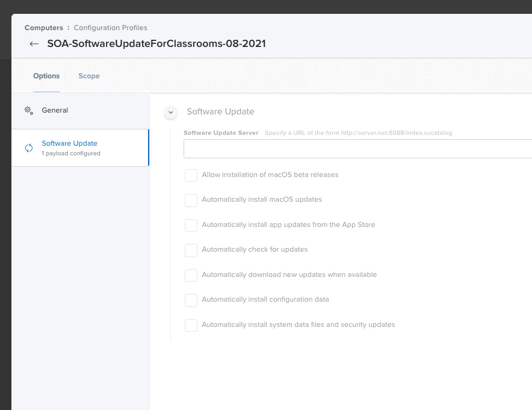Viewport: 532px width, 410px height.
Task: Click the Software Update sync icon
Action: click(29, 148)
